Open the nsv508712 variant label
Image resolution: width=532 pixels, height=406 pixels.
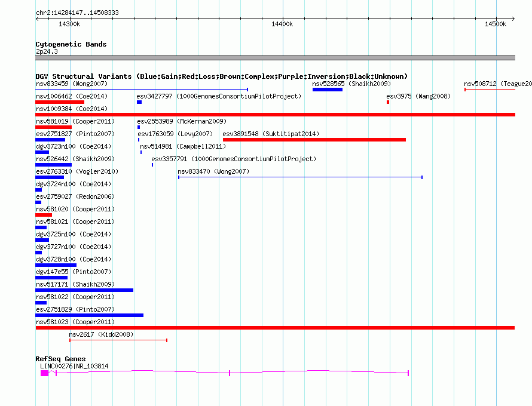(498, 84)
